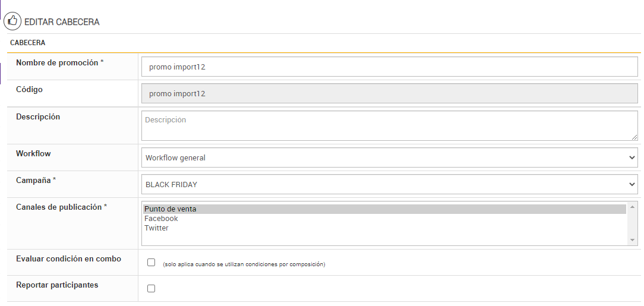Viewport: 644px width, 306px height.
Task: Select Facebook in publication channels
Action: pyautogui.click(x=161, y=219)
